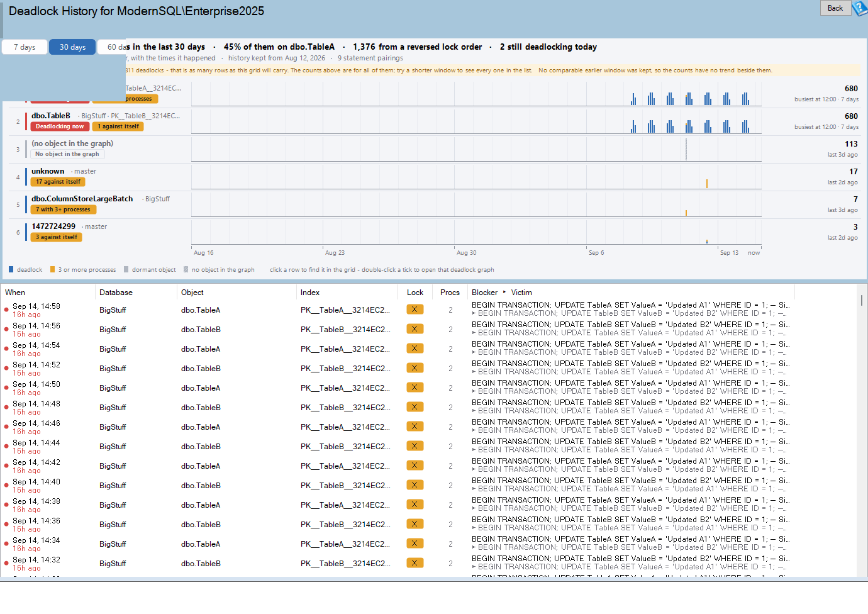
Task: Click the red dot beside Sep 14, 14:32
Action: 6,564
